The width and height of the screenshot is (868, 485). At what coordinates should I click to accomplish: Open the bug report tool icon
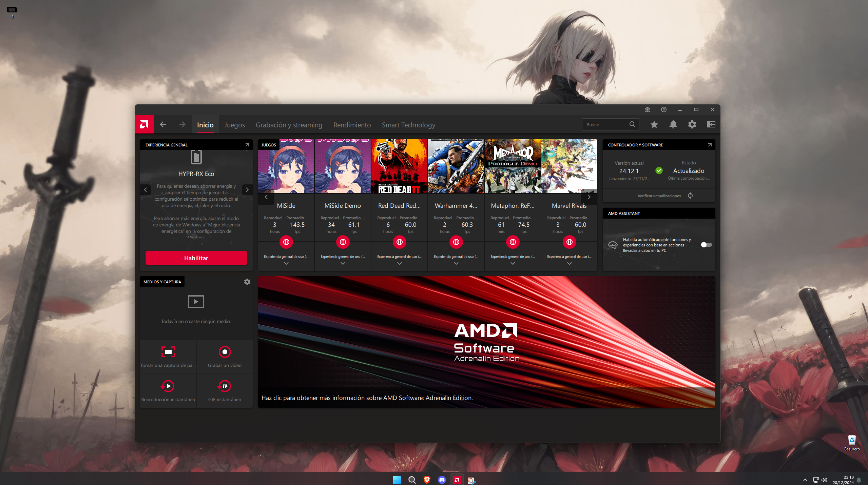(x=648, y=109)
